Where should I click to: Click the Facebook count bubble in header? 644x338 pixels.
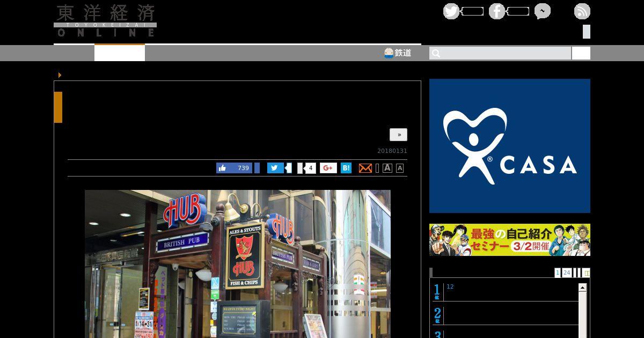pyautogui.click(x=518, y=11)
